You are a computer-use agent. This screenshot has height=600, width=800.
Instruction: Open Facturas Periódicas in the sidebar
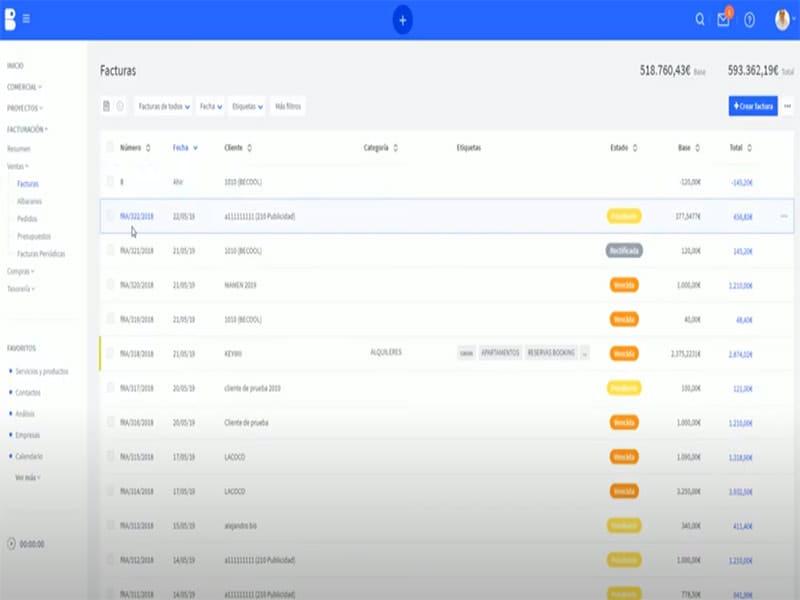(x=41, y=254)
